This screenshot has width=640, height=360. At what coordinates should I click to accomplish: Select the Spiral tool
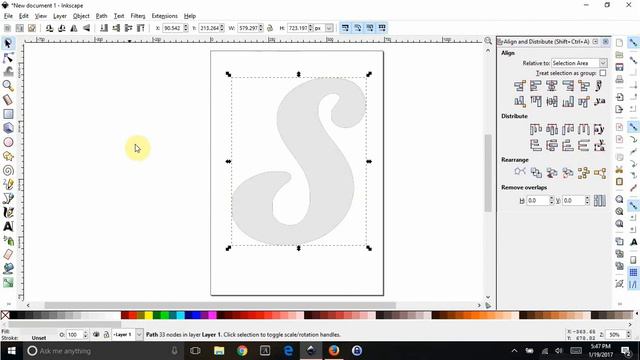[8, 170]
